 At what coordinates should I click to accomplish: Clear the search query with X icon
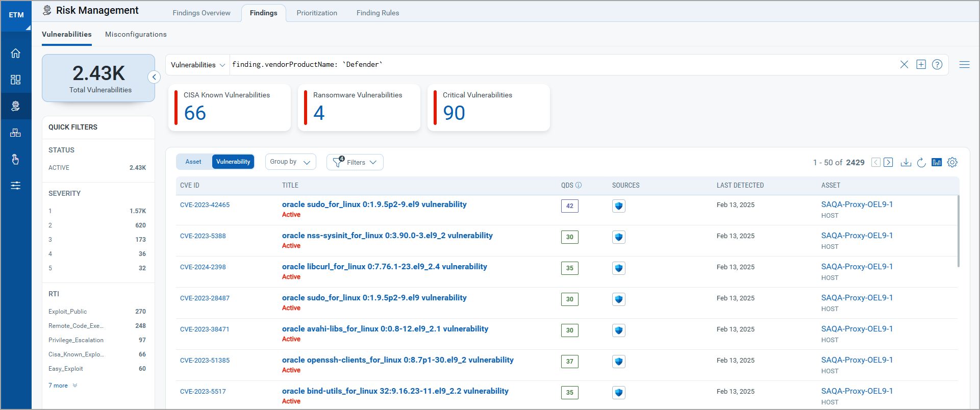click(904, 64)
